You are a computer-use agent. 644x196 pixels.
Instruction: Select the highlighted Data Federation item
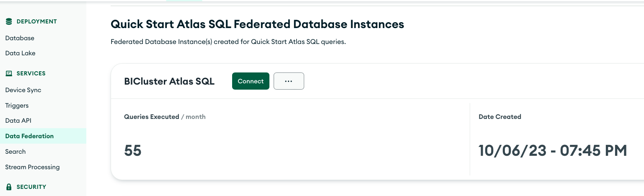coord(29,136)
